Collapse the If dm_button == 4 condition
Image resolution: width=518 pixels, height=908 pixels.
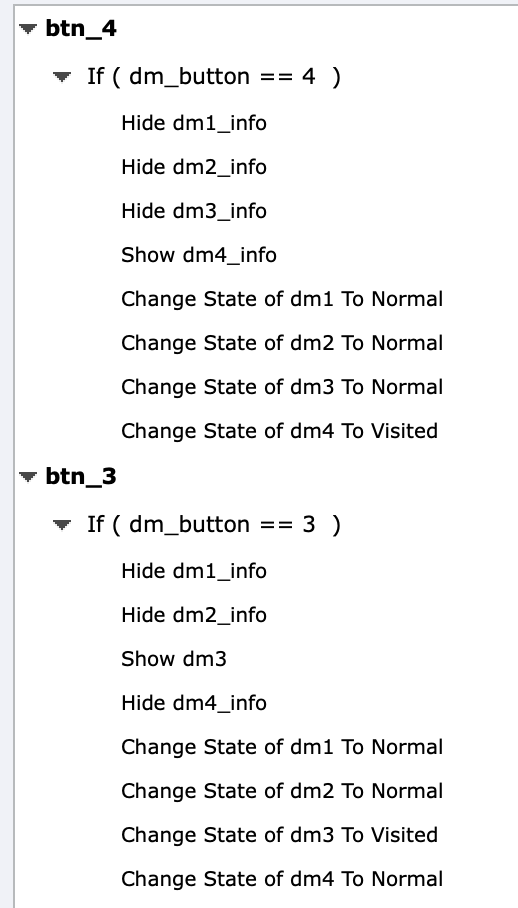[x=62, y=76]
